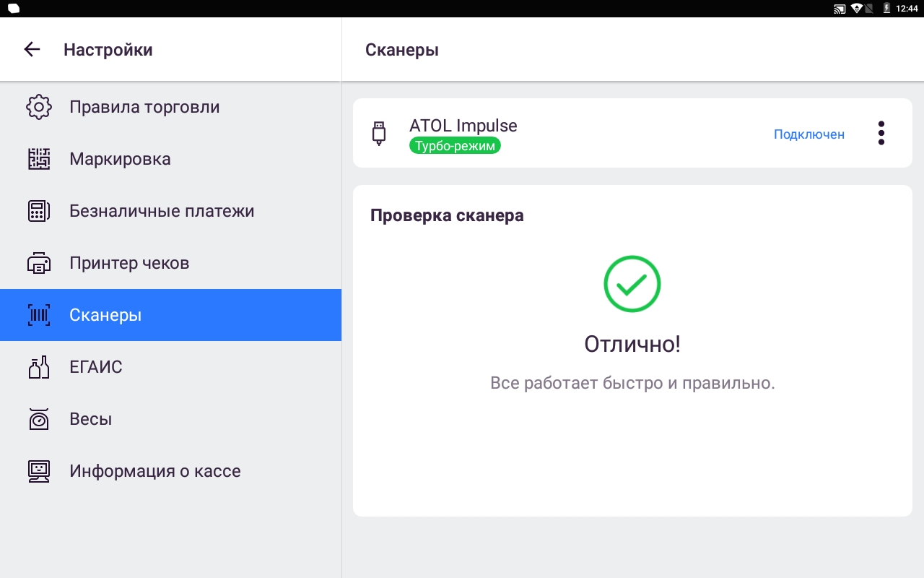Click the ЕГАИС bottles icon

(x=39, y=367)
